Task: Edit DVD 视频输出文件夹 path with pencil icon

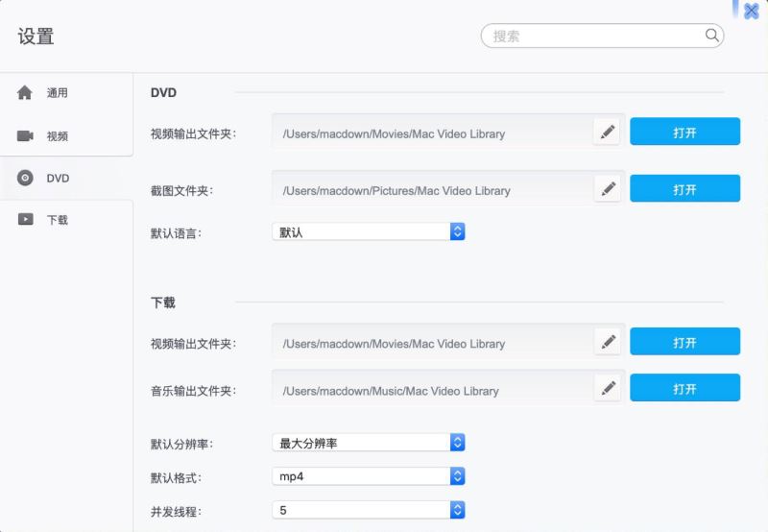Action: [x=608, y=132]
